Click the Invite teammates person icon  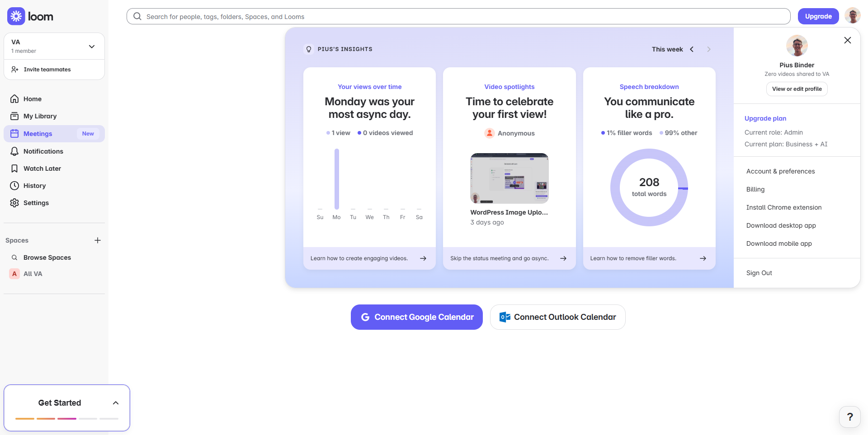click(x=15, y=70)
